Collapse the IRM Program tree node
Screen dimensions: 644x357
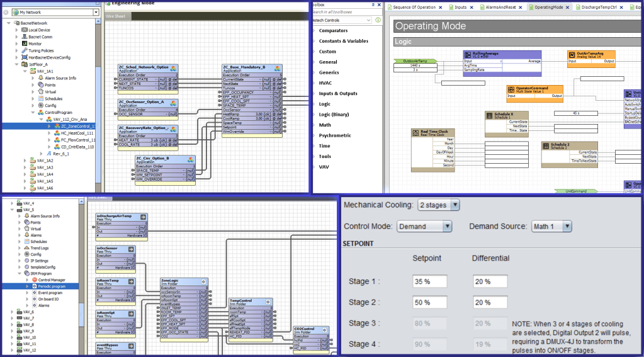(x=18, y=273)
